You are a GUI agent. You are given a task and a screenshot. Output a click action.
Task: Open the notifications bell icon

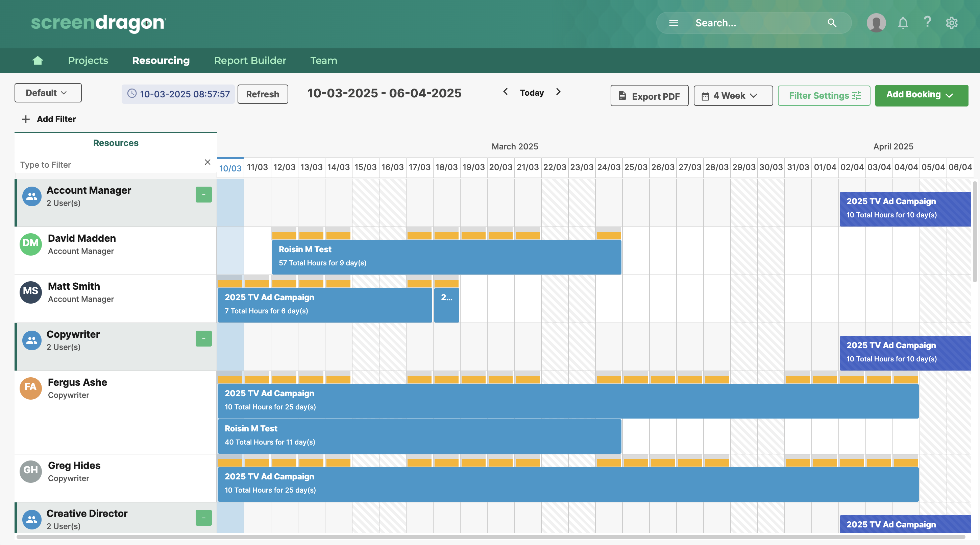point(903,23)
